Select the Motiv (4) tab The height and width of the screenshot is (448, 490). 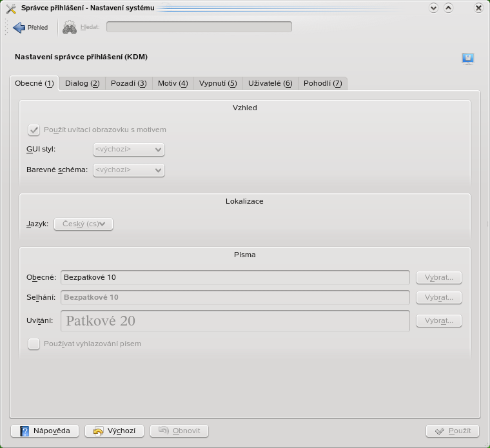pos(173,83)
